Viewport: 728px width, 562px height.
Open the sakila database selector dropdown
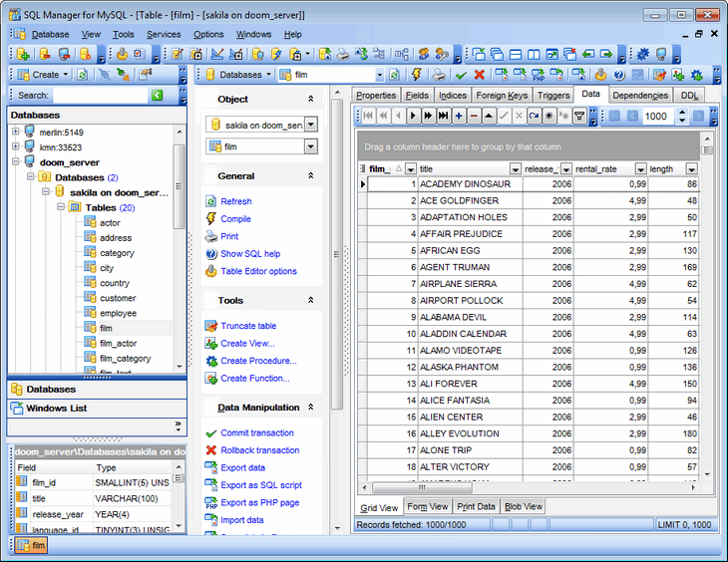click(x=310, y=125)
